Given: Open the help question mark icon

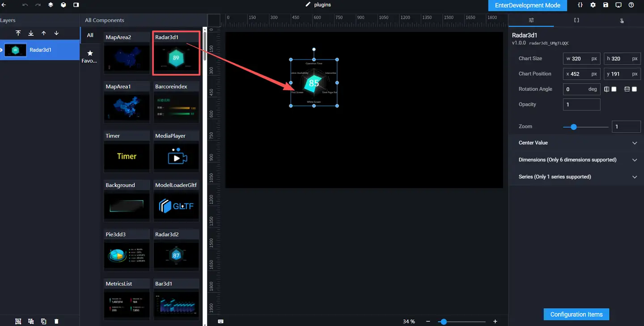Looking at the screenshot, I should (631, 5).
